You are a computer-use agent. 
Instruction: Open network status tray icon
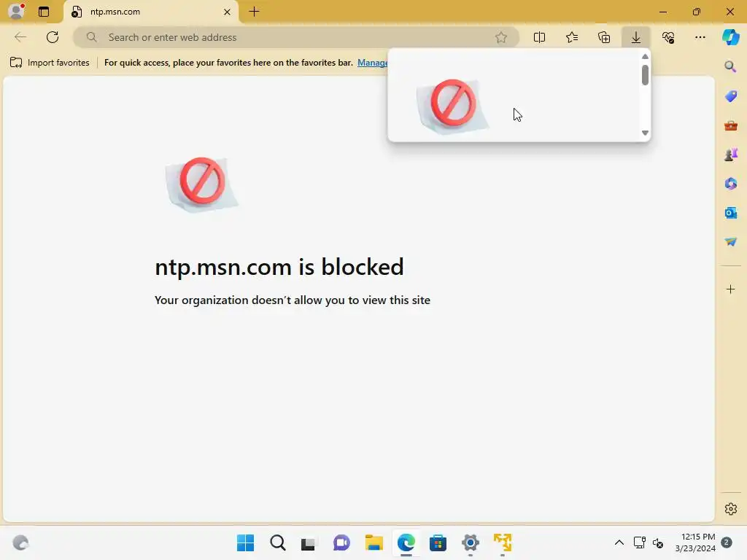[639, 542]
